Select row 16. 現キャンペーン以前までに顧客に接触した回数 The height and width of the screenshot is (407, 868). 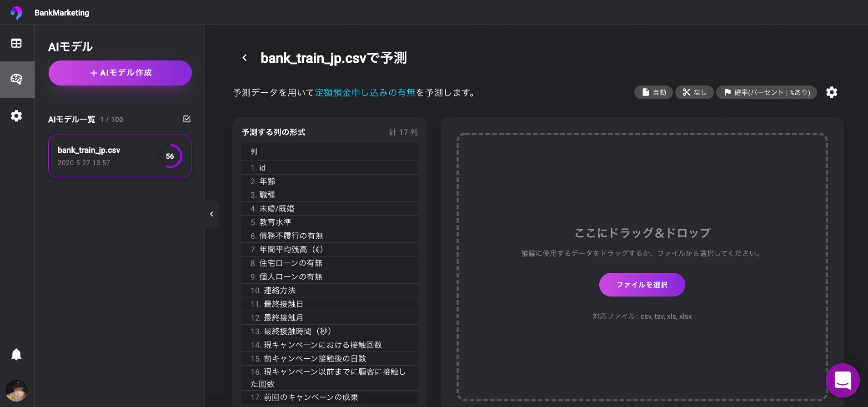tap(330, 378)
